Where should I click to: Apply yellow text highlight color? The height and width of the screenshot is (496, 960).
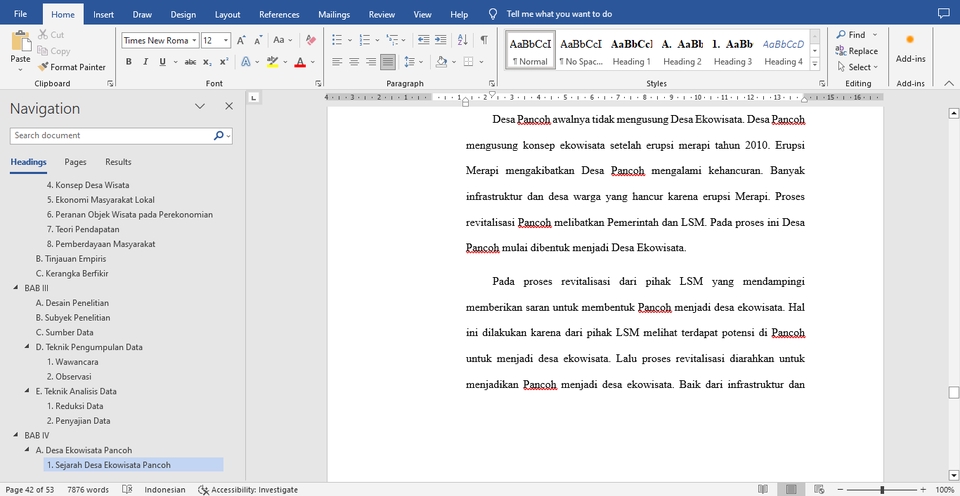[x=272, y=62]
